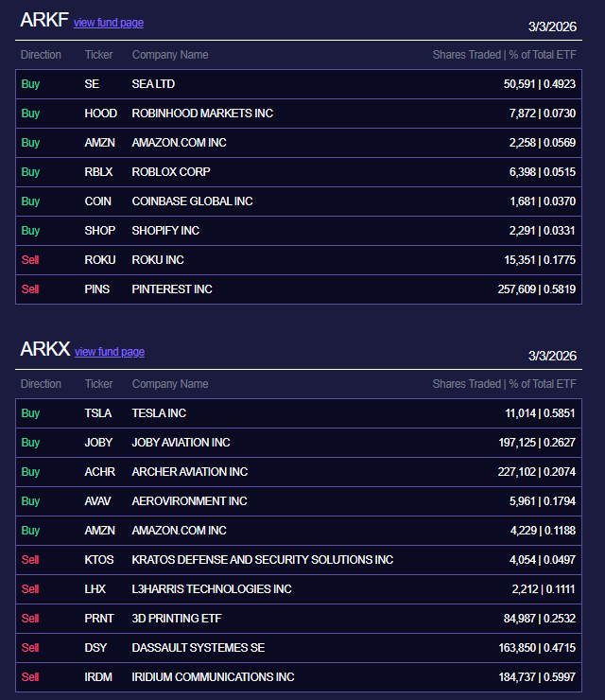Click the KTOS ticker
The height and width of the screenshot is (700, 605).
[99, 560]
